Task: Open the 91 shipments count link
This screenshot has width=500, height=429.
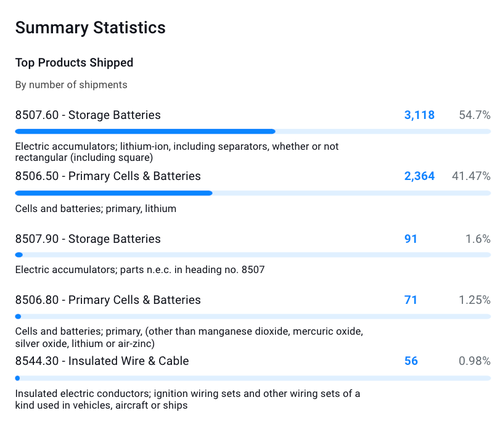Action: coord(411,239)
